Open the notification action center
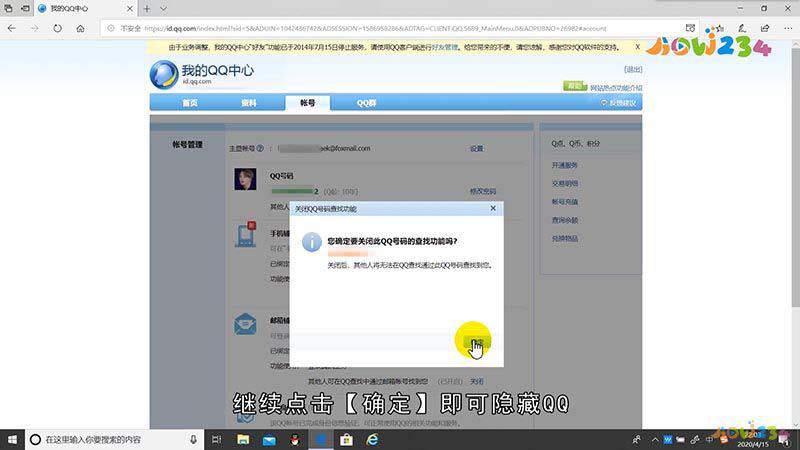The width and height of the screenshot is (800, 450). coord(784,439)
